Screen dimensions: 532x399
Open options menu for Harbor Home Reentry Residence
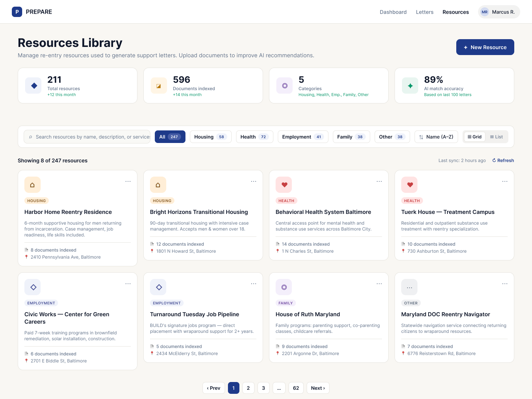pos(128,181)
